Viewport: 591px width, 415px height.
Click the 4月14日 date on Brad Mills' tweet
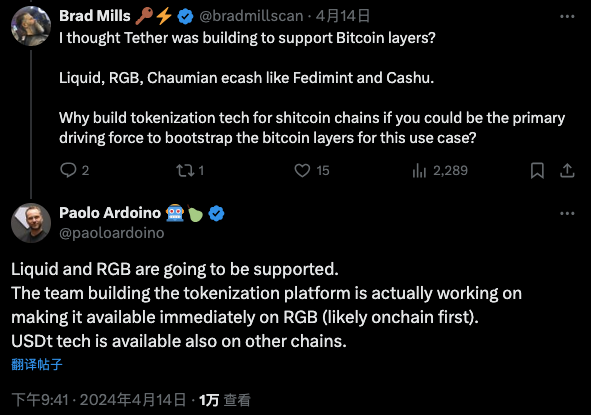[343, 16]
